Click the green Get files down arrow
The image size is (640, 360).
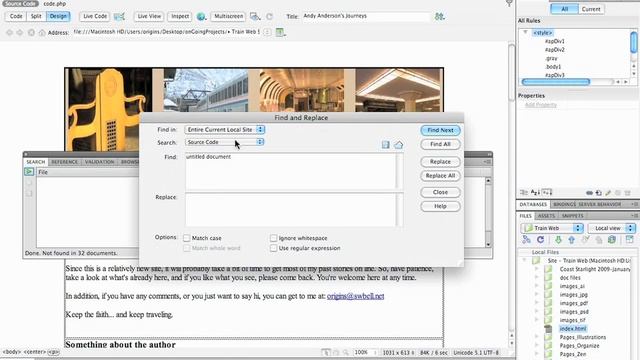point(558,240)
